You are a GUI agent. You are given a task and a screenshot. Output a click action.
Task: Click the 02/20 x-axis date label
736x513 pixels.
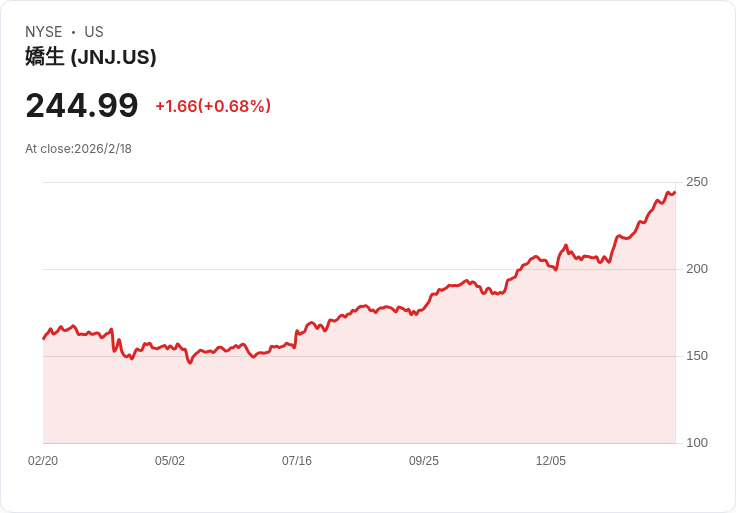click(x=43, y=461)
